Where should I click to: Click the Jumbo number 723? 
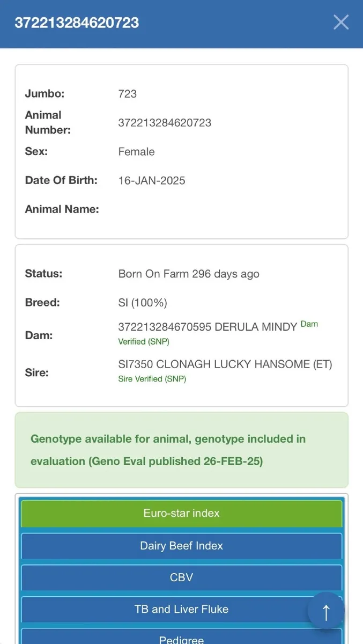pyautogui.click(x=127, y=93)
